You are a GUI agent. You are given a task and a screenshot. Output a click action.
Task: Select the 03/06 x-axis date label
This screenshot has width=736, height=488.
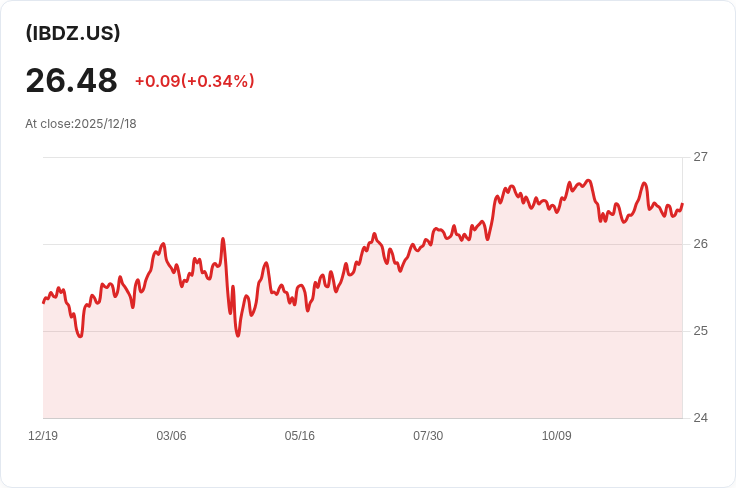click(x=171, y=436)
